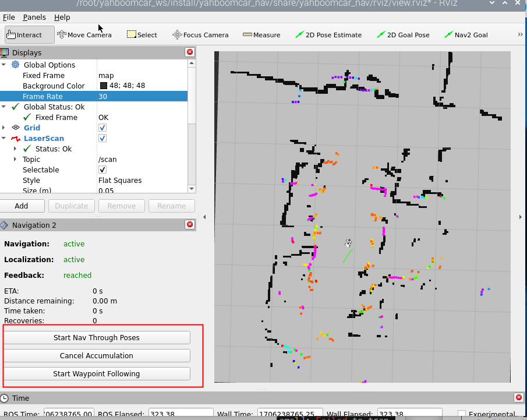Click the LaserScan Status Ok checkmark icon
This screenshot has height=420, width=527.
27,149
